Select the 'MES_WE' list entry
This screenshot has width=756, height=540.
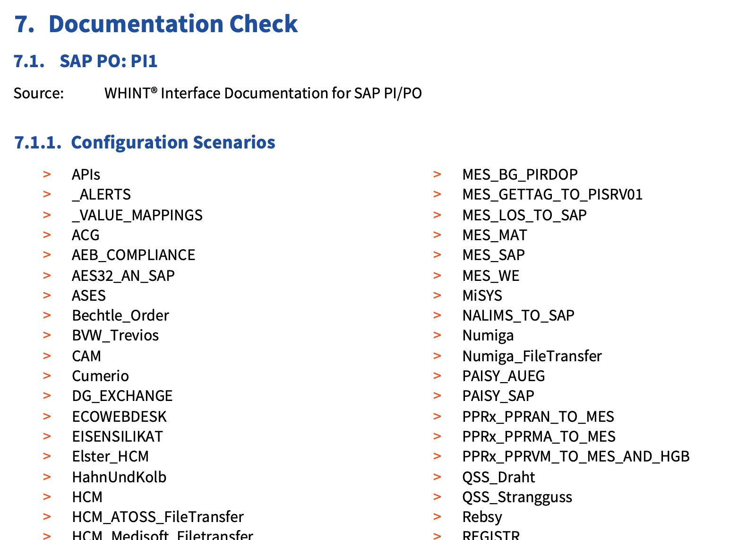(x=490, y=276)
